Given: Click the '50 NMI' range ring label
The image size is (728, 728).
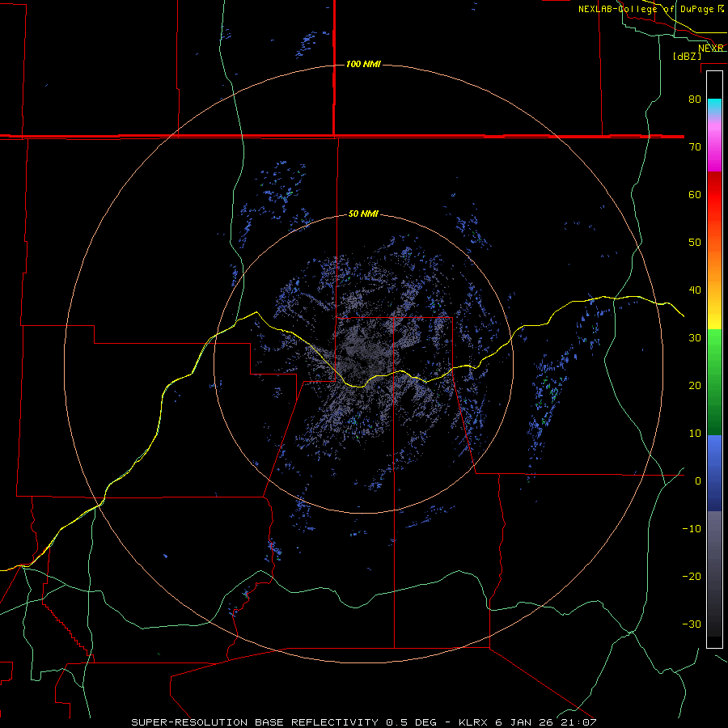Looking at the screenshot, I should pos(363,214).
